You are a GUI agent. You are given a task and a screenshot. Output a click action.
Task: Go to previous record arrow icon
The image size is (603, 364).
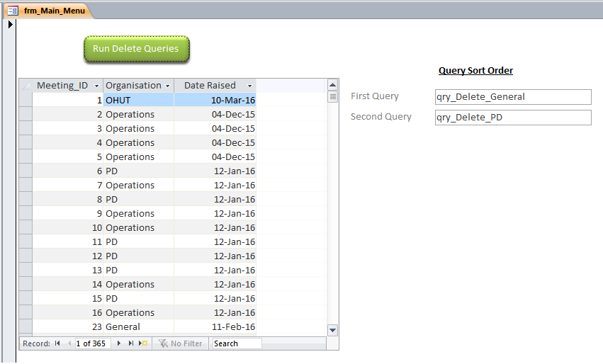click(x=69, y=343)
